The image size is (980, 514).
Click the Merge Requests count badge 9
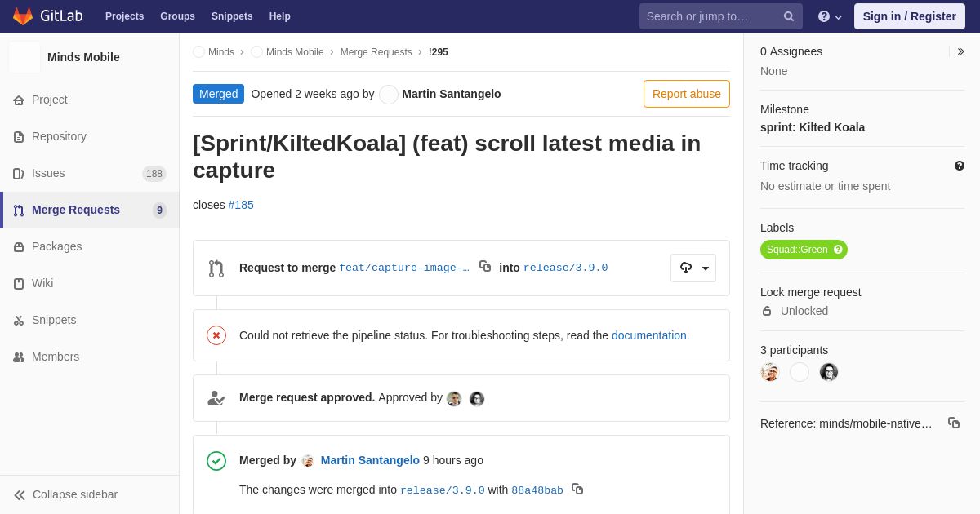point(160,210)
